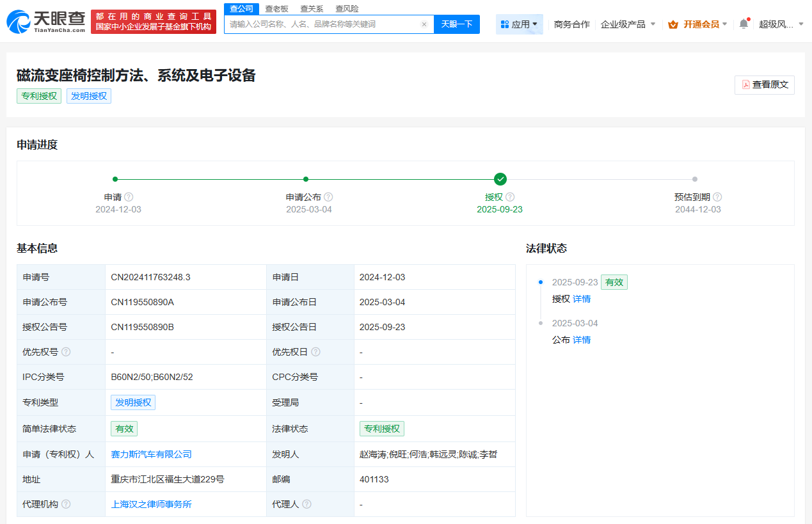Screen dimensions: 812x524
Task: Switch to the 查老板 tab
Action: 276,8
